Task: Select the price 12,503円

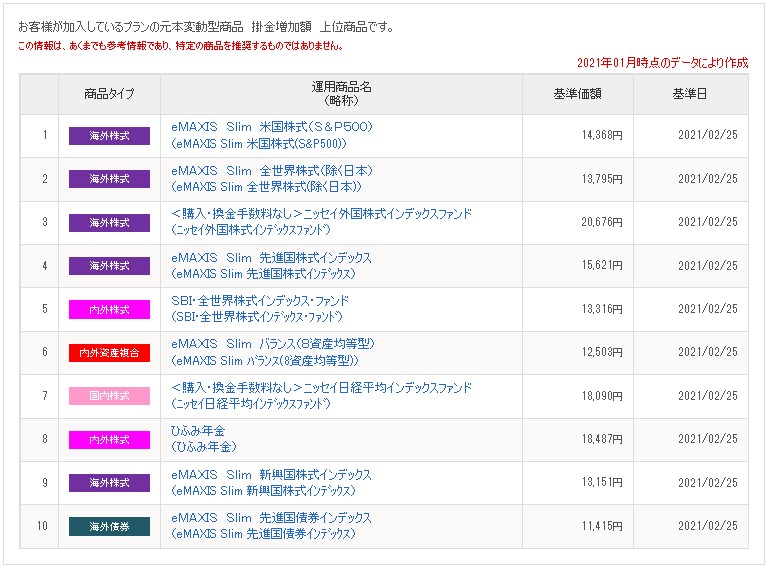Action: coord(602,352)
